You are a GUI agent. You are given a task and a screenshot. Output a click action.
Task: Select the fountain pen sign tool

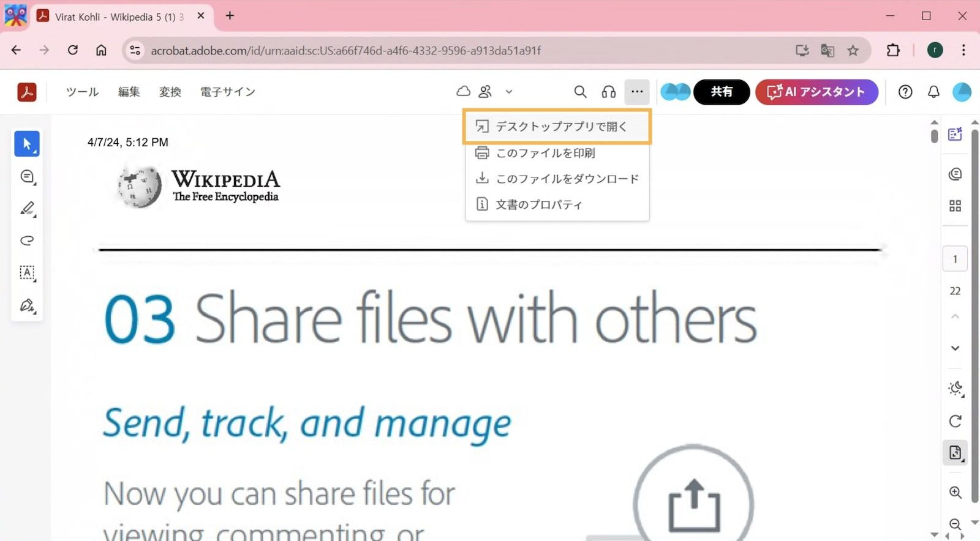[27, 305]
